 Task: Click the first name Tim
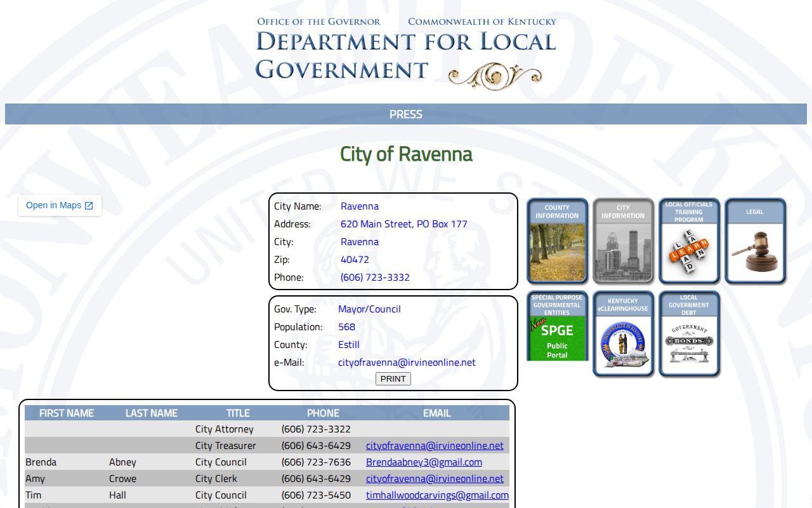tap(34, 495)
